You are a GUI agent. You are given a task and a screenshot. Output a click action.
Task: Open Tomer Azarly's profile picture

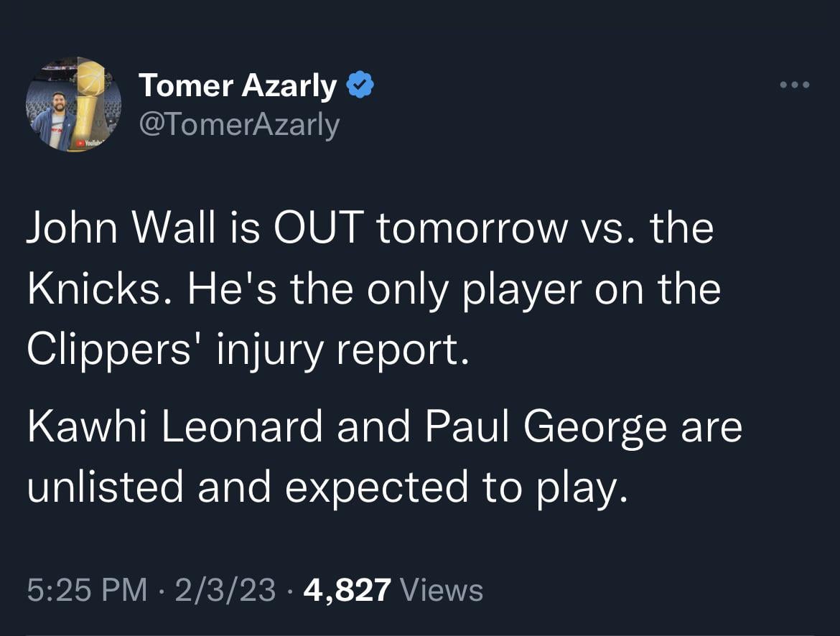pyautogui.click(x=73, y=104)
